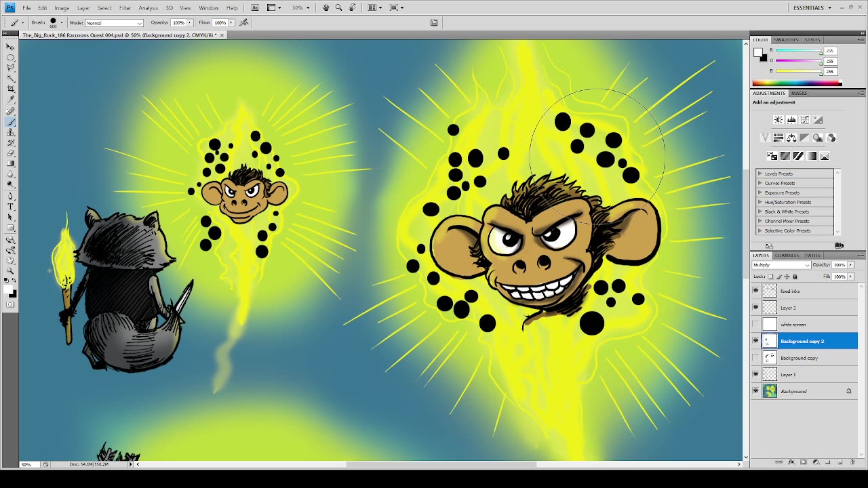Select the Type tool in toolbox
Viewport: 868px width, 488px height.
coord(10,206)
